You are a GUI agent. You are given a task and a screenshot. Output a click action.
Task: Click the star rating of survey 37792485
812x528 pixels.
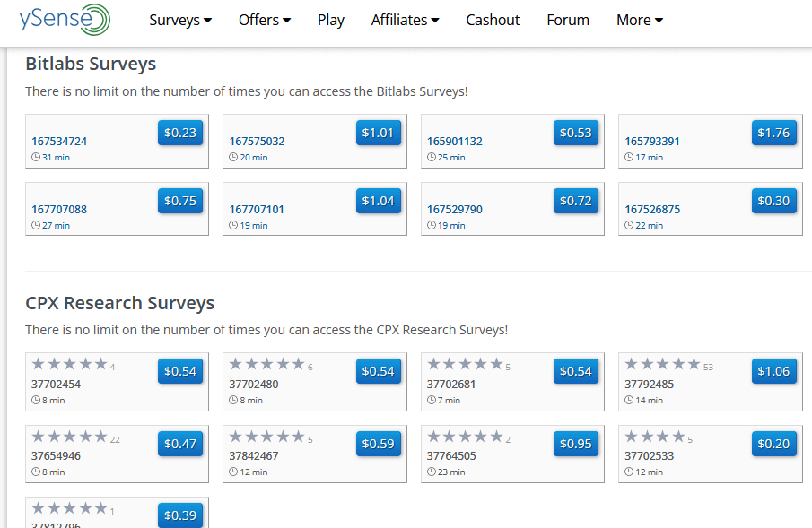[x=663, y=365]
